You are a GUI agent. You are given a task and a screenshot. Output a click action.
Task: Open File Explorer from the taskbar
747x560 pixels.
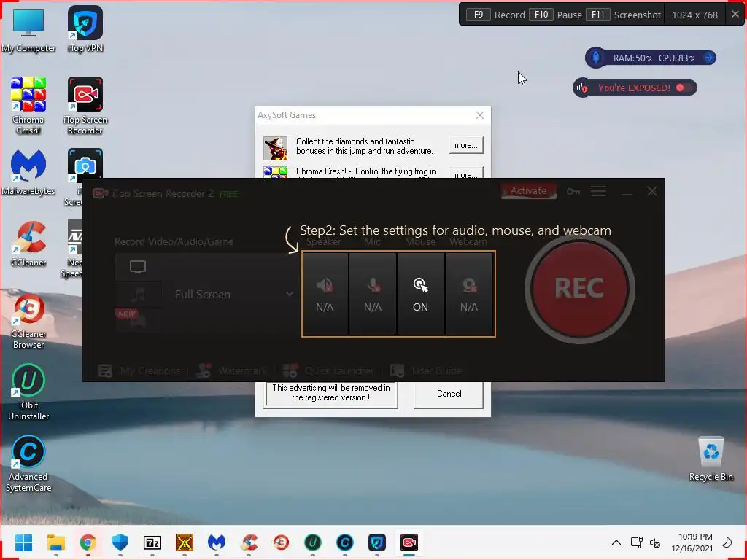coord(56,542)
